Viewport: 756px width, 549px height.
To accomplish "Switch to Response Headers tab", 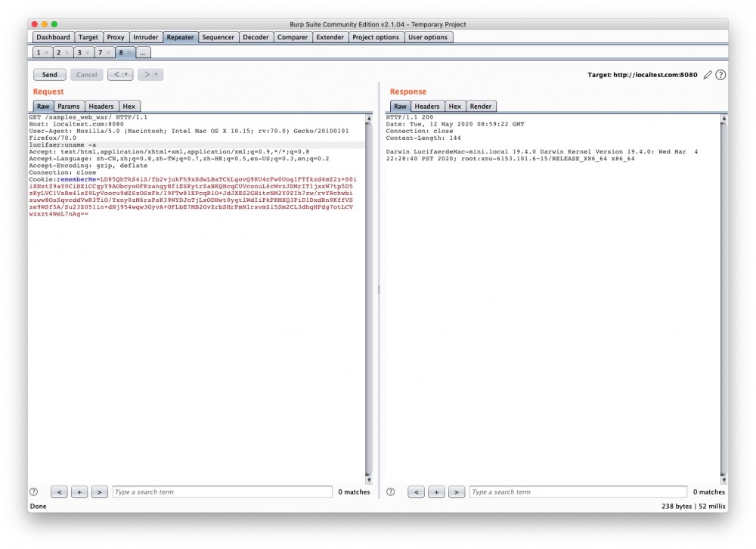I will pos(427,106).
